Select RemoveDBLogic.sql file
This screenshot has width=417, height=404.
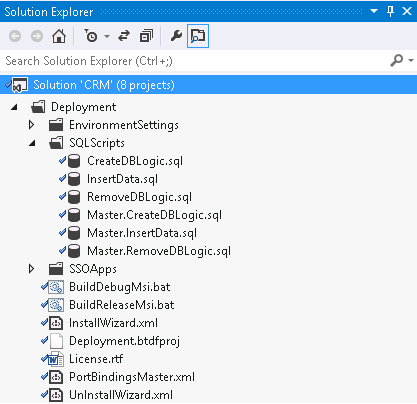coord(139,197)
